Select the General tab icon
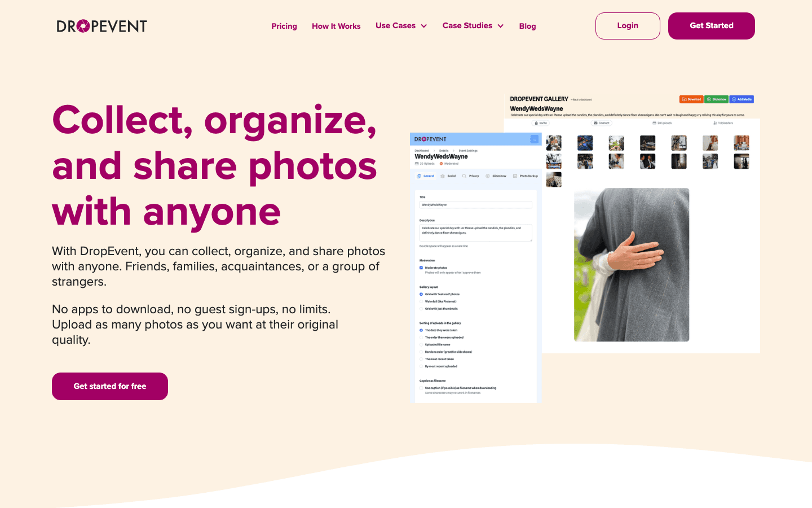Viewport: 812px width, 508px height. tap(418, 176)
